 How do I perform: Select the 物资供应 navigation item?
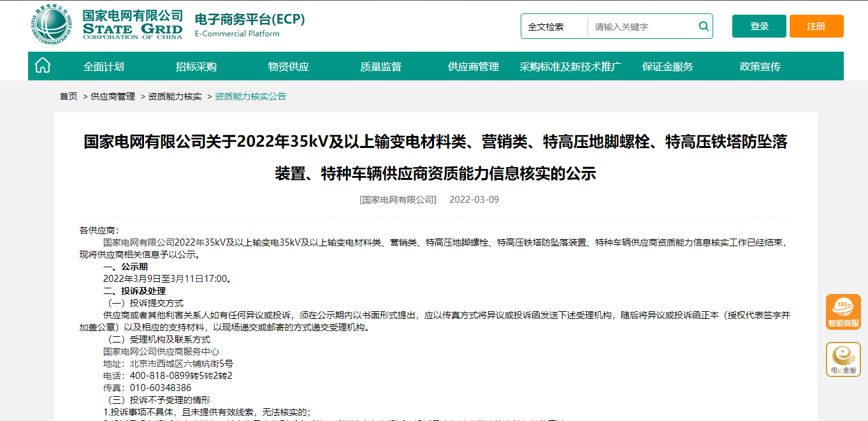(288, 66)
